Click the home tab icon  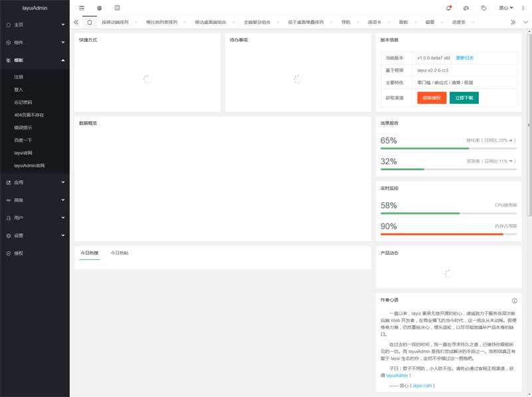89,22
